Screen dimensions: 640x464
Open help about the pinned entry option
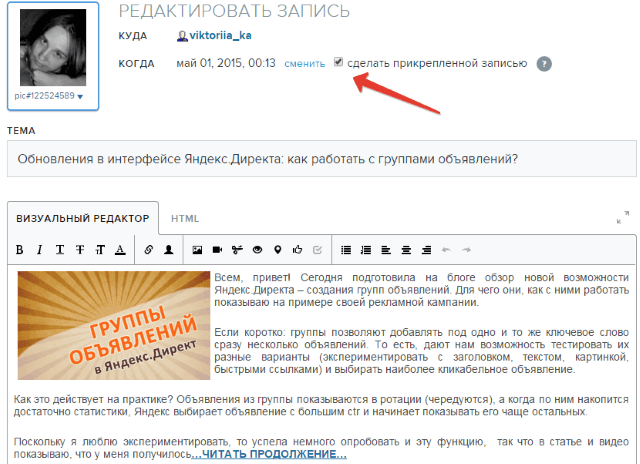[x=544, y=64]
